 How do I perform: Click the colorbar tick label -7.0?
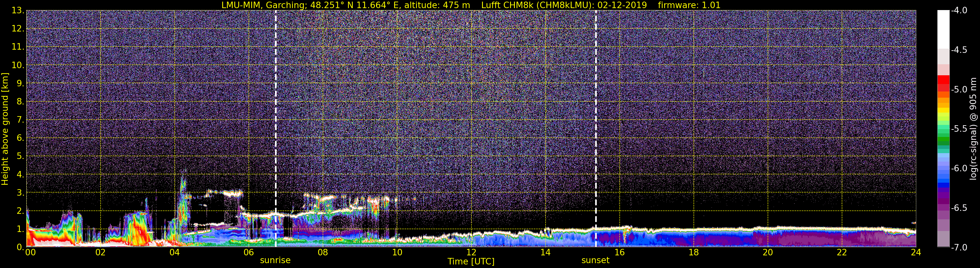pos(959,247)
